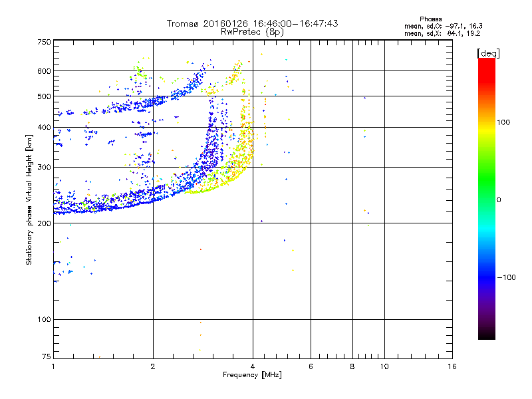Click the plot title 'Tromsø 20160126 16:46:00-16:47:43'
This screenshot has width=532, height=399.
pos(252,23)
